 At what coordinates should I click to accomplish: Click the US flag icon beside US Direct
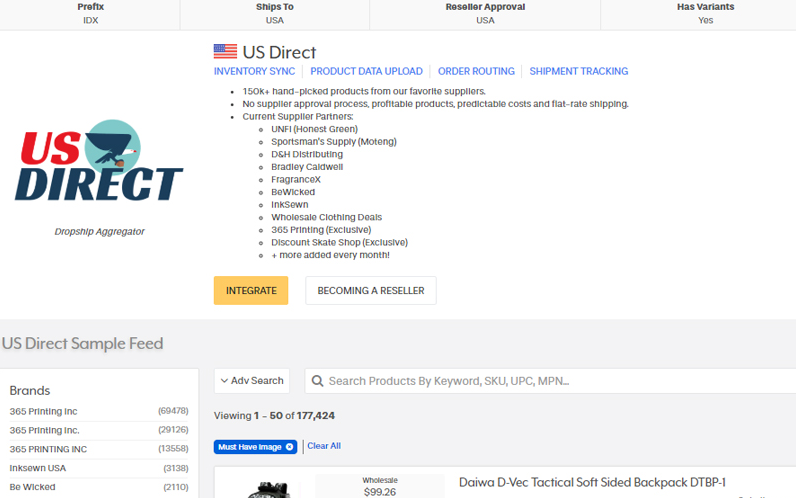(225, 51)
